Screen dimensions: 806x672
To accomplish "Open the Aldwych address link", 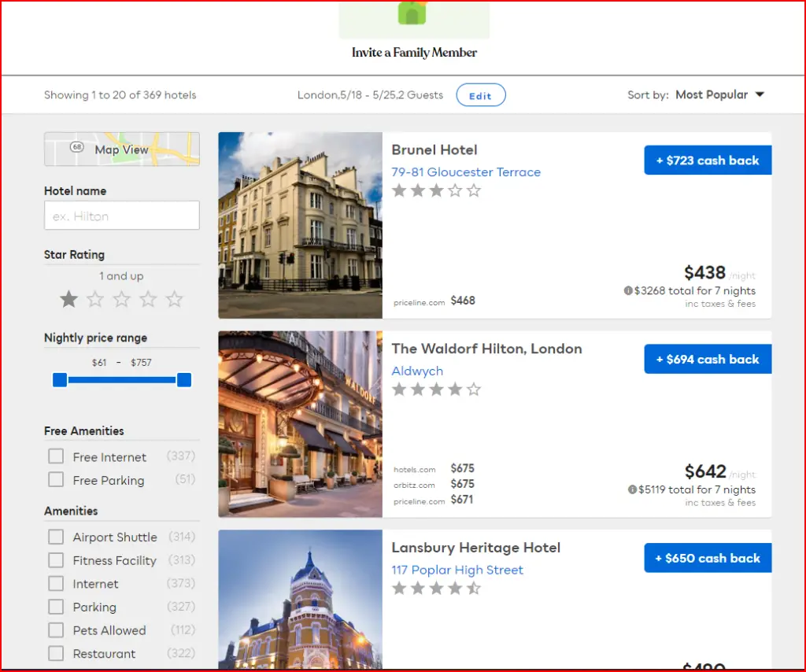I will [417, 371].
